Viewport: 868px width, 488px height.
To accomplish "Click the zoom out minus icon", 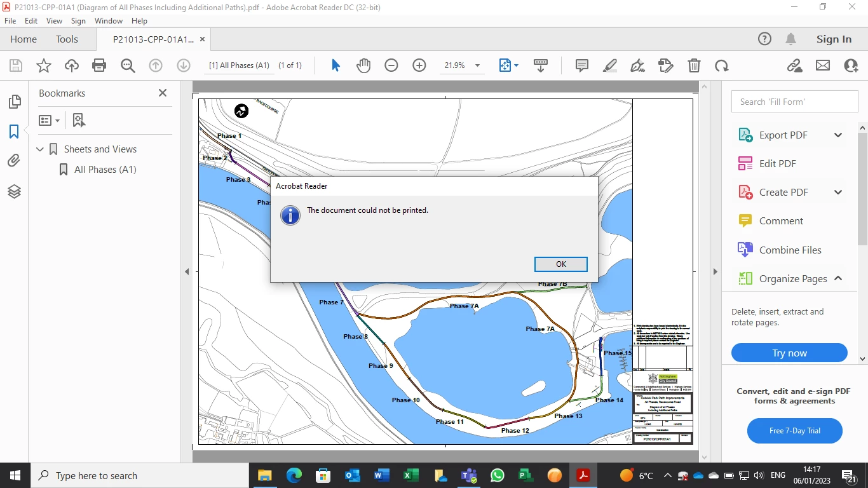I will 391,65.
